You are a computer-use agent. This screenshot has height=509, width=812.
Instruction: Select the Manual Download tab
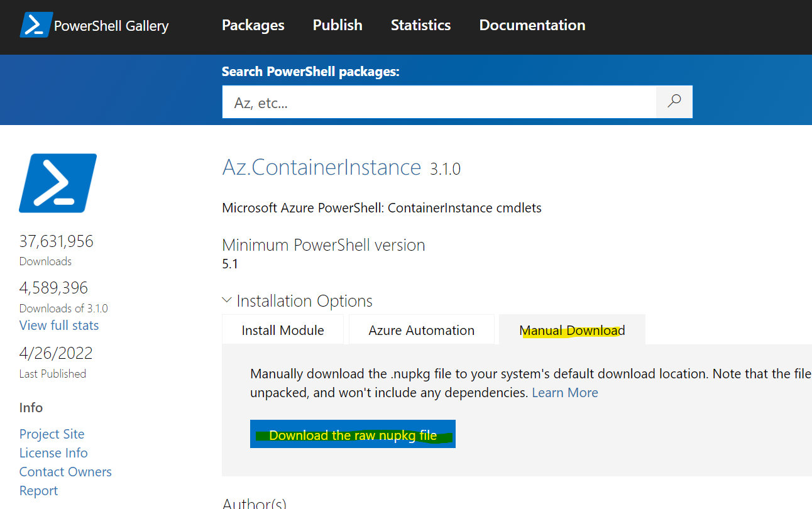[572, 330]
